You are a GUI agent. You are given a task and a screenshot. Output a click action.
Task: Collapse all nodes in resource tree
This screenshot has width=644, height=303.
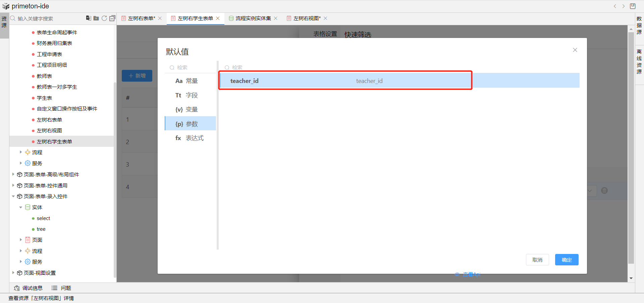click(x=112, y=18)
